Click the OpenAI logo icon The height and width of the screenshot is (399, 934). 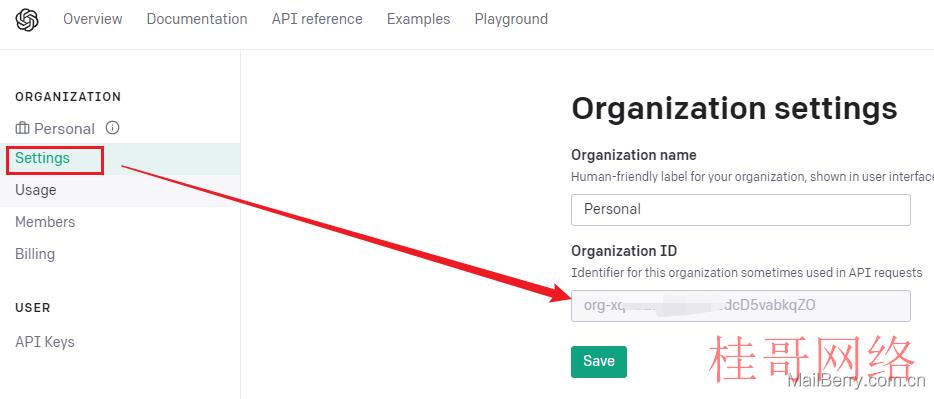click(27, 20)
